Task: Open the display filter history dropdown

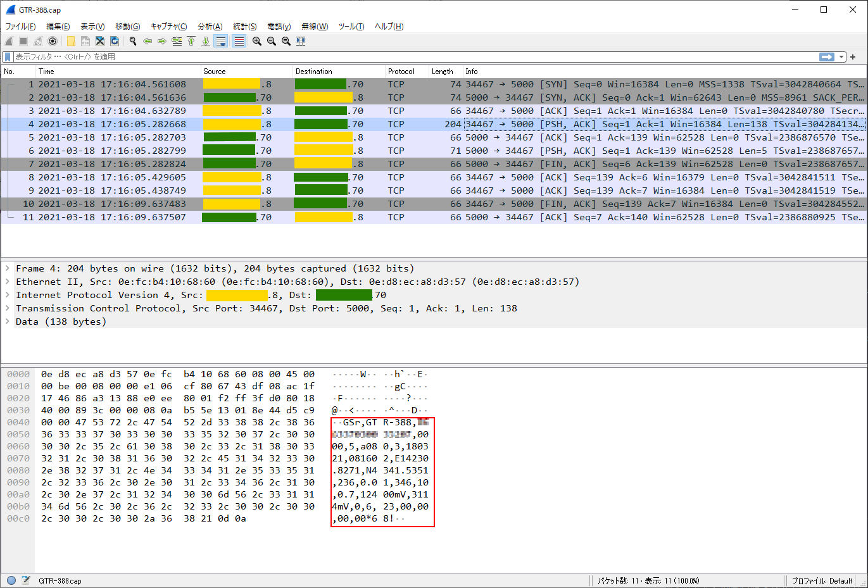Action: [x=841, y=57]
